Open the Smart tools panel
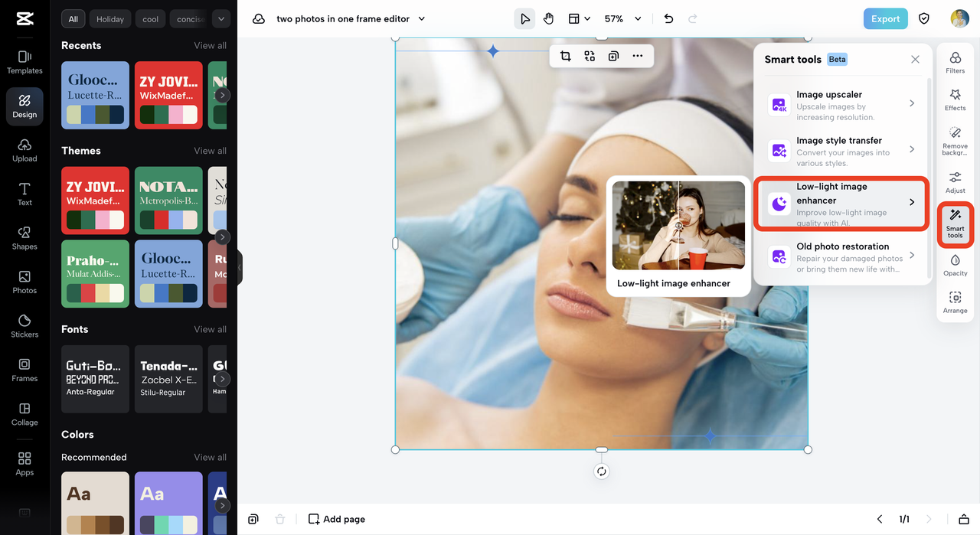980x535 pixels. [955, 224]
